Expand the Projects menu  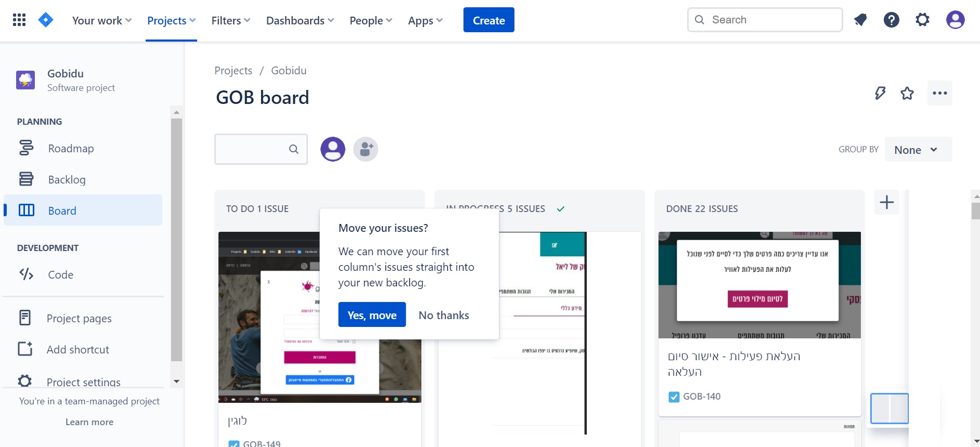pyautogui.click(x=172, y=20)
